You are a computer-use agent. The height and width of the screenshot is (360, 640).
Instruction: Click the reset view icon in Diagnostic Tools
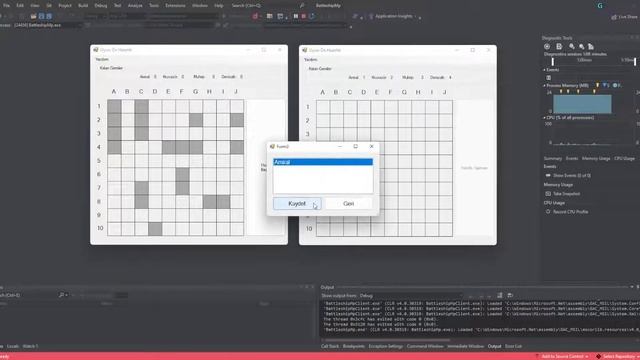coord(591,47)
